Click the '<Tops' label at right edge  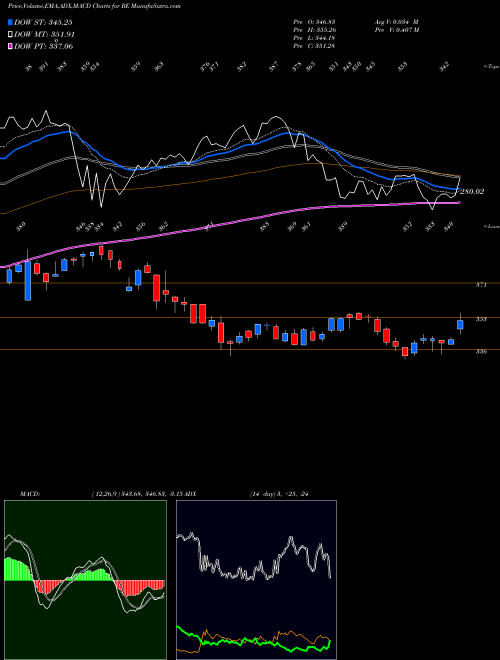point(491,67)
